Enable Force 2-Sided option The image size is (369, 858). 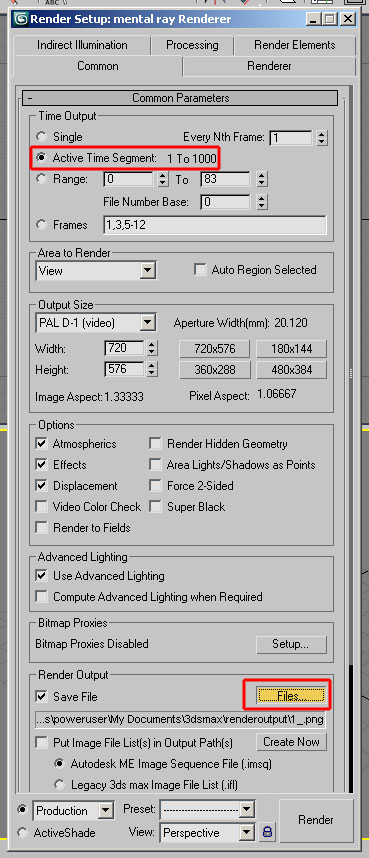155,485
